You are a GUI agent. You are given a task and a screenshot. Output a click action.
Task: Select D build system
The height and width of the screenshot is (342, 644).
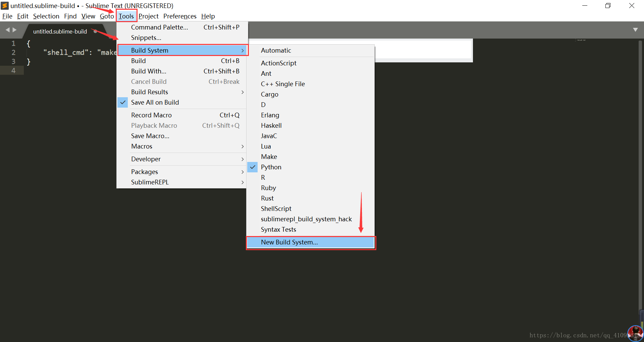[x=311, y=105]
